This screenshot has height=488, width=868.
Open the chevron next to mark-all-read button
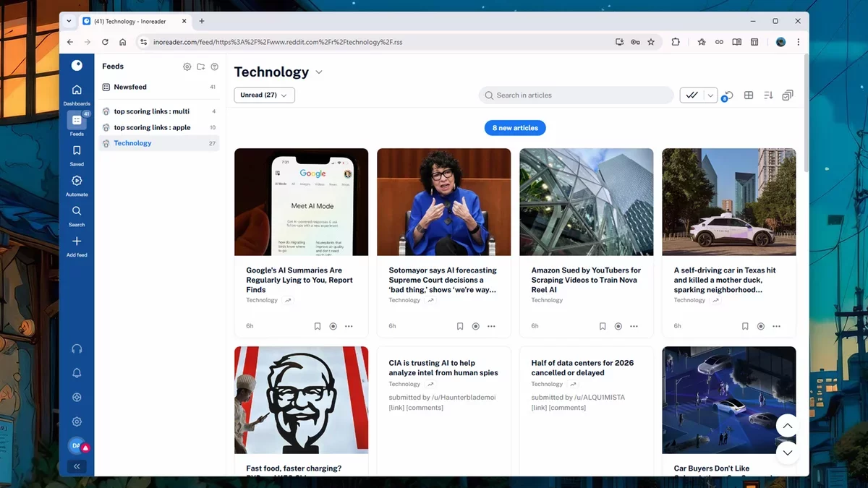pos(710,95)
